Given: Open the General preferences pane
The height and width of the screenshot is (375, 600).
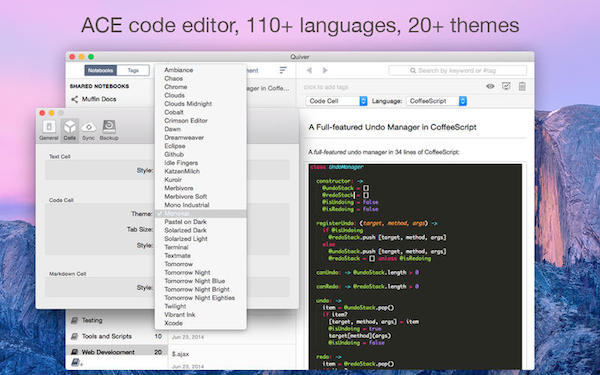Looking at the screenshot, I should [x=49, y=130].
